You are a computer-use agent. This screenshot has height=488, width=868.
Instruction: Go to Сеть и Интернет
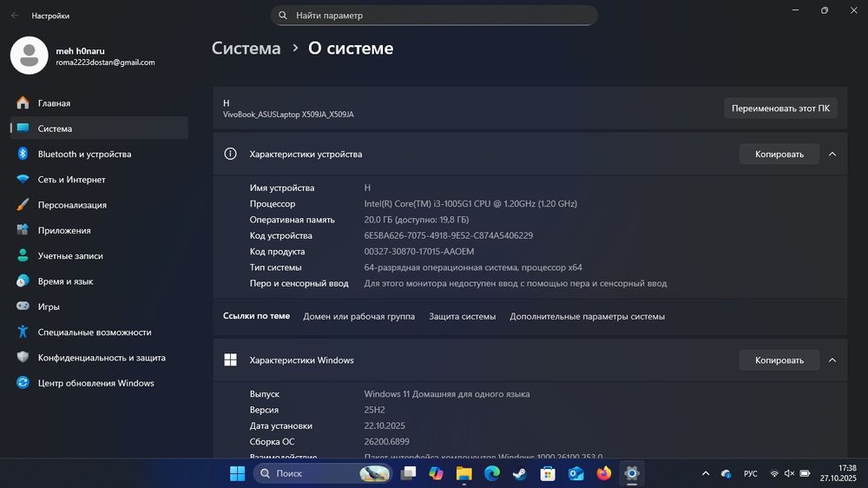[100, 180]
